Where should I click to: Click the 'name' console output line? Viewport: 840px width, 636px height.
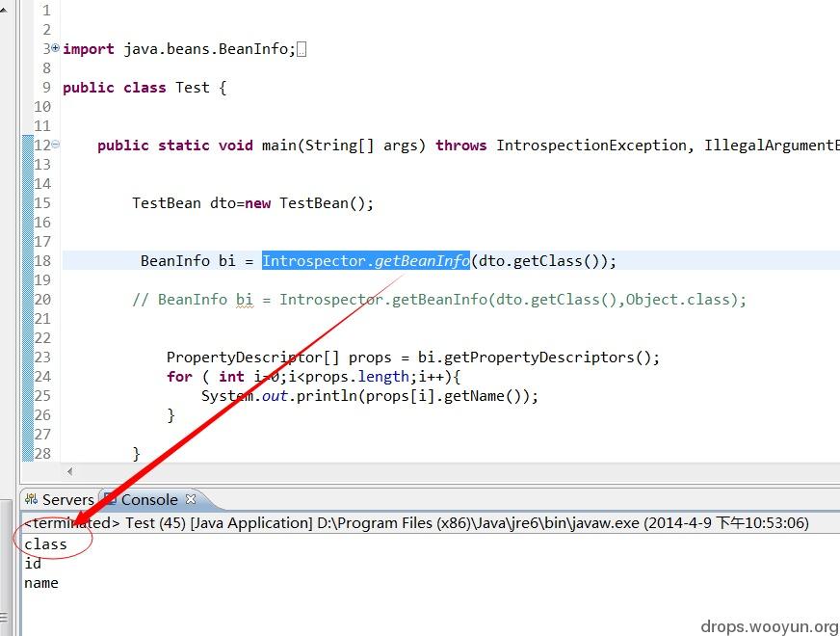(x=41, y=582)
